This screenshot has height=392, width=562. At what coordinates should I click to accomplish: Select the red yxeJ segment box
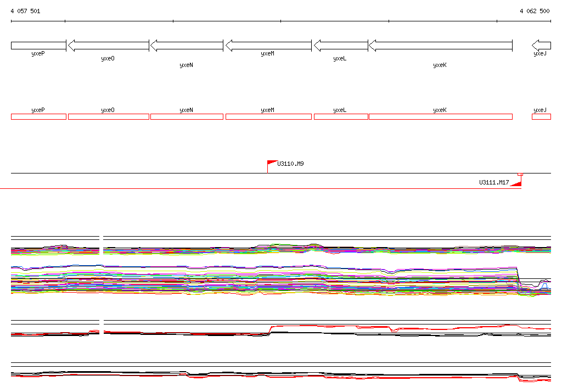(541, 116)
